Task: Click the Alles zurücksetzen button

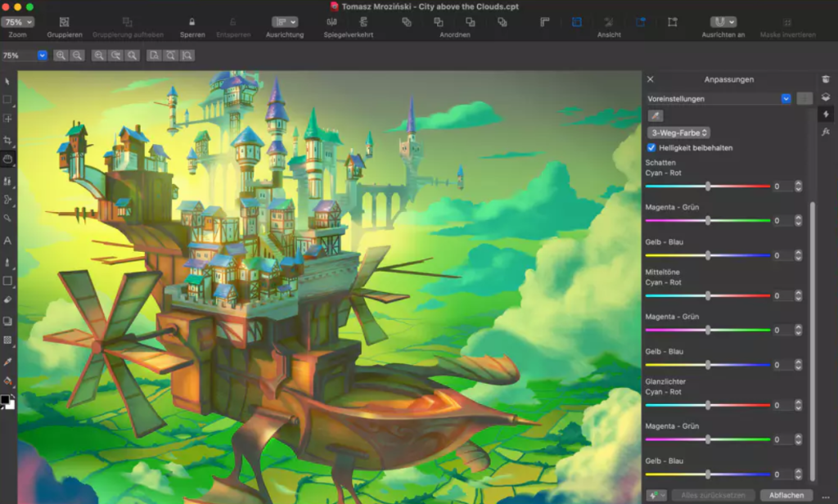Action: (713, 495)
